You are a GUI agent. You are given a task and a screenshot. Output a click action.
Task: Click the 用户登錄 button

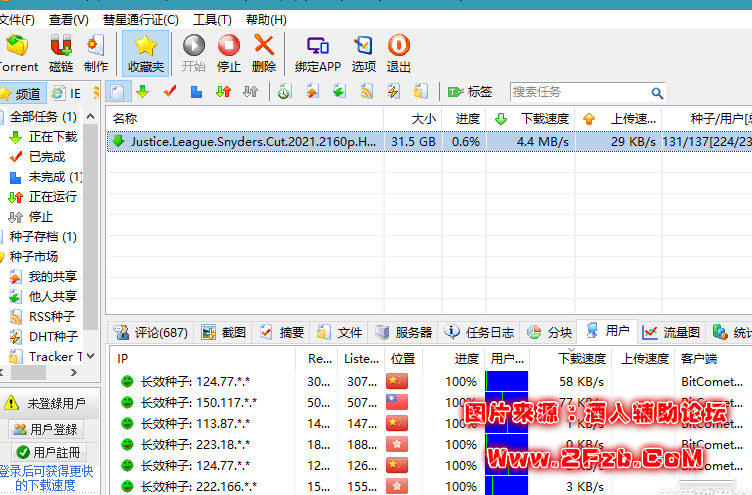pyautogui.click(x=46, y=429)
